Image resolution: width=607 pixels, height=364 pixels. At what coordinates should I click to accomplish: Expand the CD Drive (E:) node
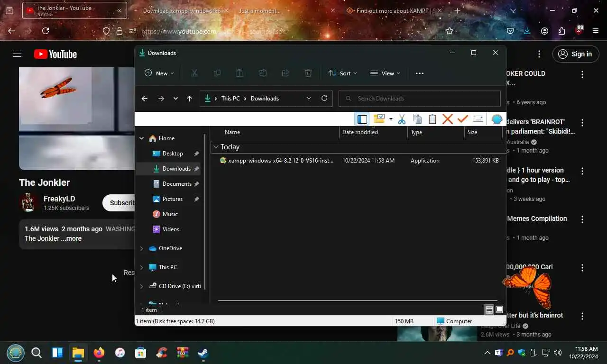tap(141, 286)
